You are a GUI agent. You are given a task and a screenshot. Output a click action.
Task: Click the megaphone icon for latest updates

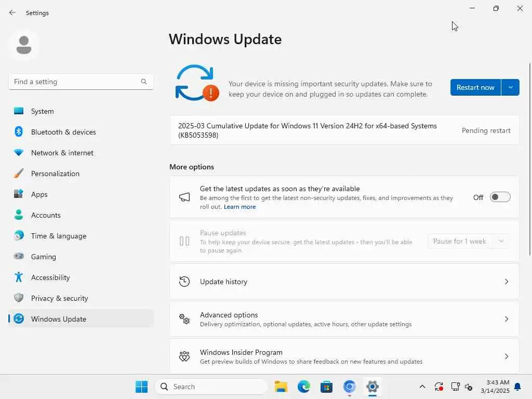point(184,197)
